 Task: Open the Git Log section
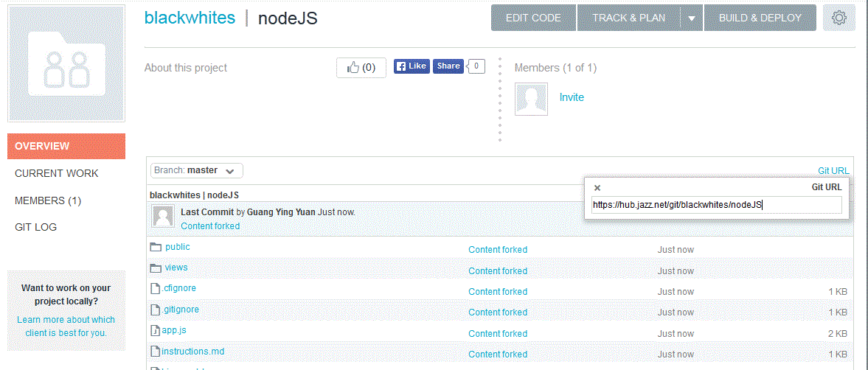click(x=35, y=227)
